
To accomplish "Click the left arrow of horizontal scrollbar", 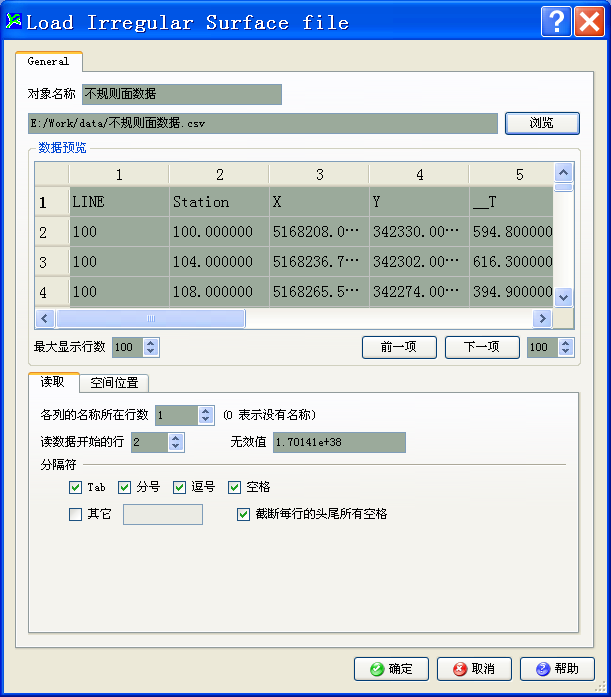I will pyautogui.click(x=44, y=318).
